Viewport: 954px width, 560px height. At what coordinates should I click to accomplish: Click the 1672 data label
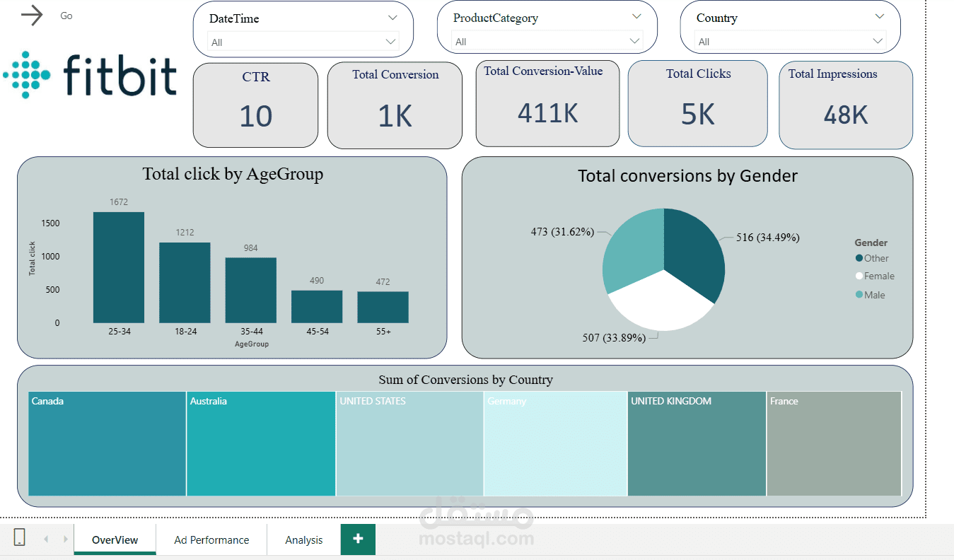[119, 202]
